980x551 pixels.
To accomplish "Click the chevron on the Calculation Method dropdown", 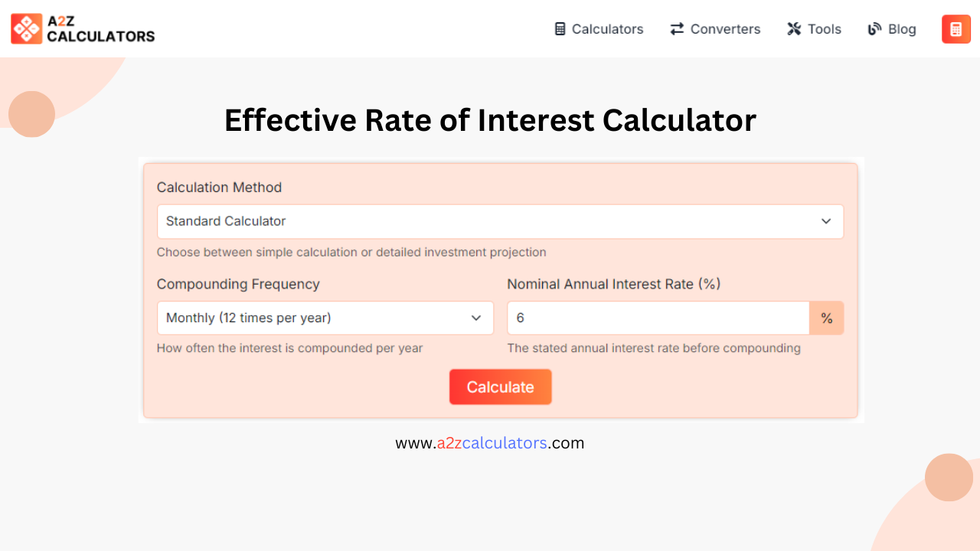I will coord(826,221).
